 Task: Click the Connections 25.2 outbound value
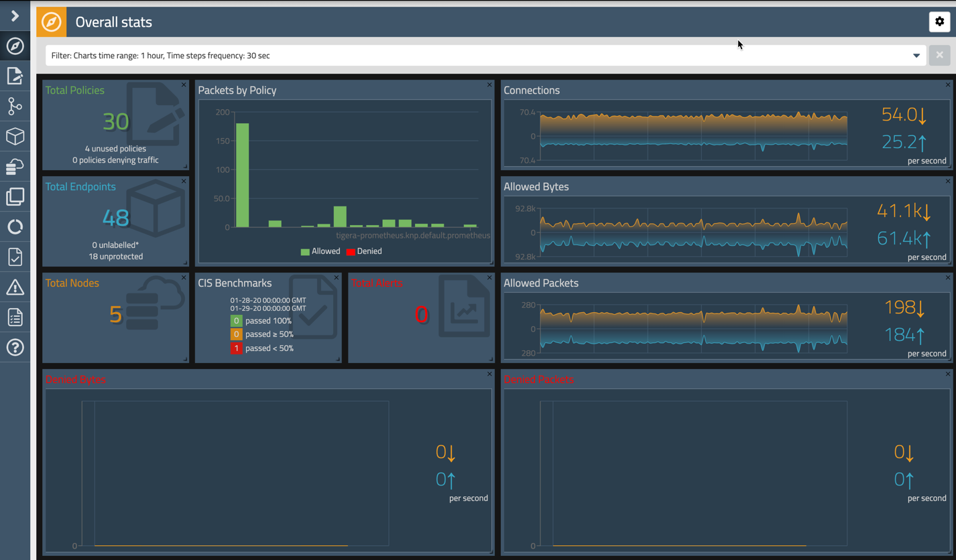[904, 142]
